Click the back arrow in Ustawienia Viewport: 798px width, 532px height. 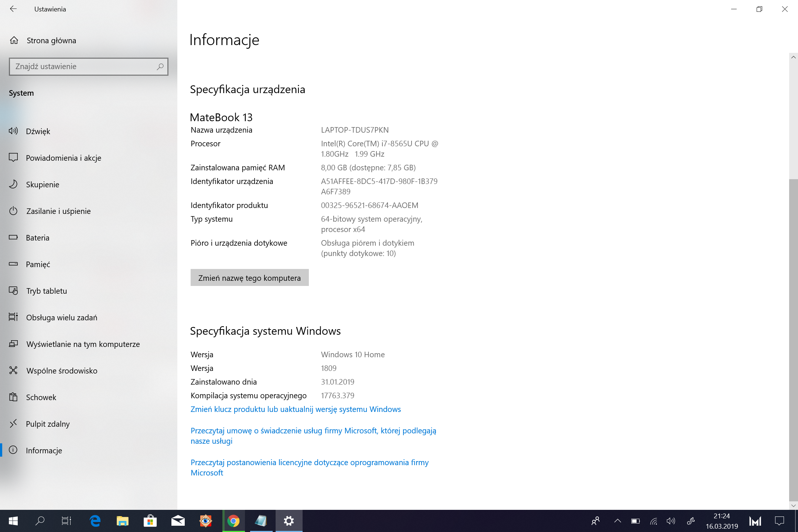tap(13, 9)
